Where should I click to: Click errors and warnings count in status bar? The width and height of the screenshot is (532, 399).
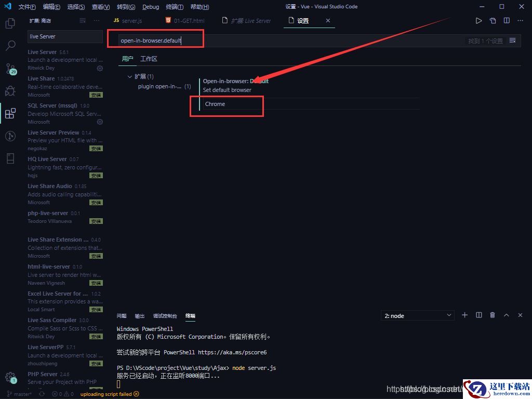[x=63, y=394]
